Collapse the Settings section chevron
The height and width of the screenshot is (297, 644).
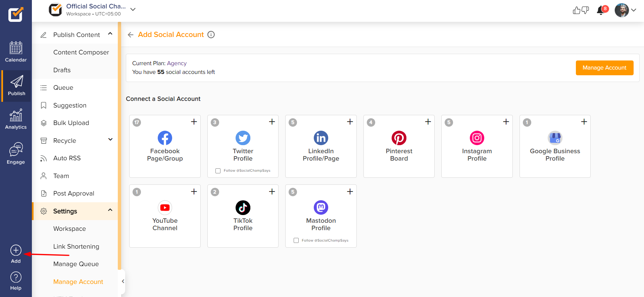pyautogui.click(x=110, y=210)
